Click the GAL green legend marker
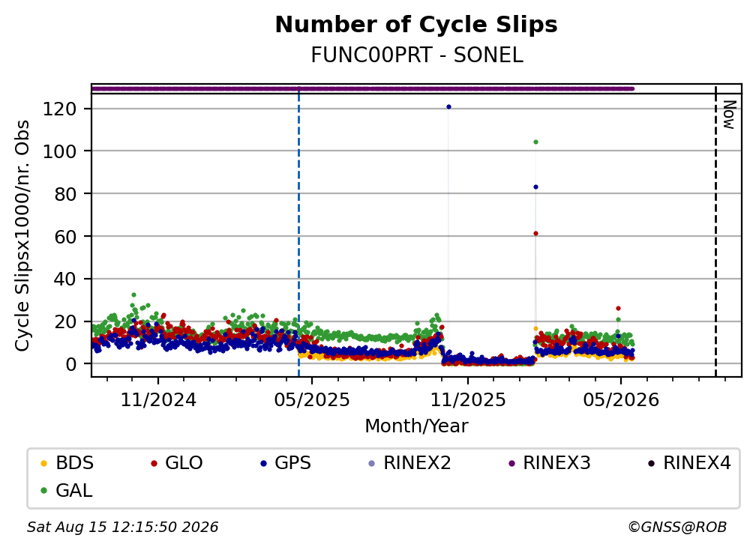 [43, 491]
